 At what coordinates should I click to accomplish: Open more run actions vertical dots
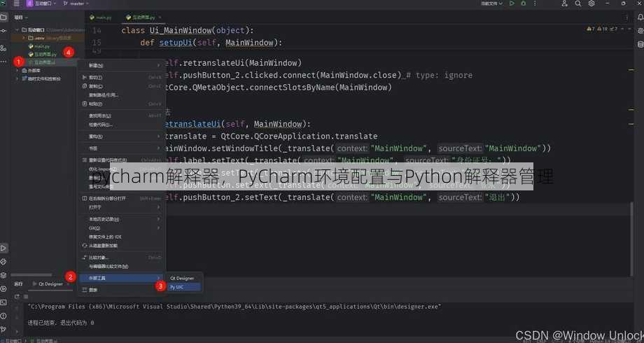click(535, 3)
